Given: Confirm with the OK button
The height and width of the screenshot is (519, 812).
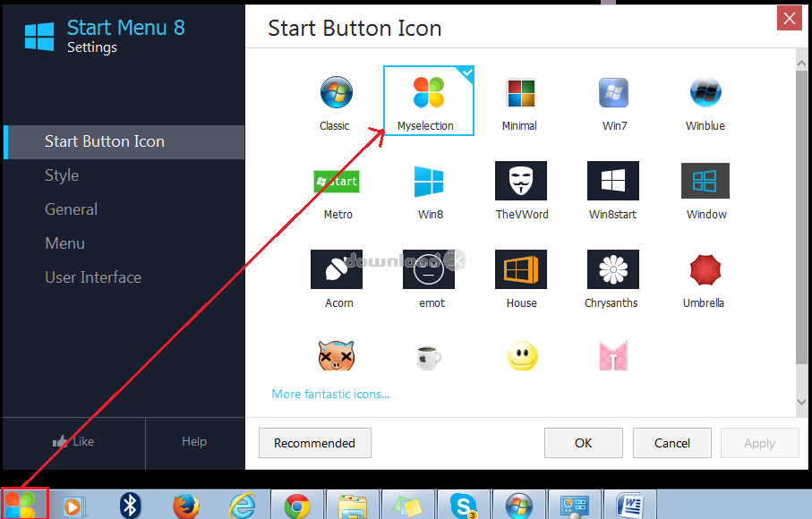Looking at the screenshot, I should point(583,443).
